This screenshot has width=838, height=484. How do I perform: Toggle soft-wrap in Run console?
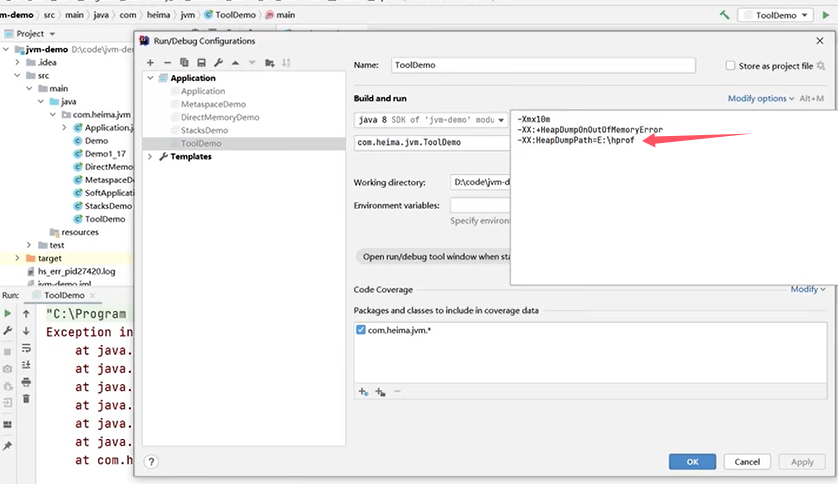pyautogui.click(x=26, y=348)
